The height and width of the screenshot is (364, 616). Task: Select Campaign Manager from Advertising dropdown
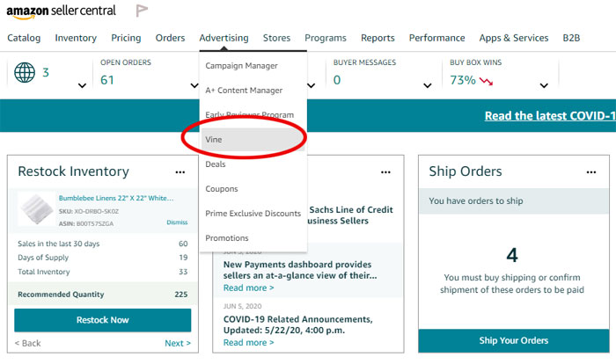tap(253, 66)
